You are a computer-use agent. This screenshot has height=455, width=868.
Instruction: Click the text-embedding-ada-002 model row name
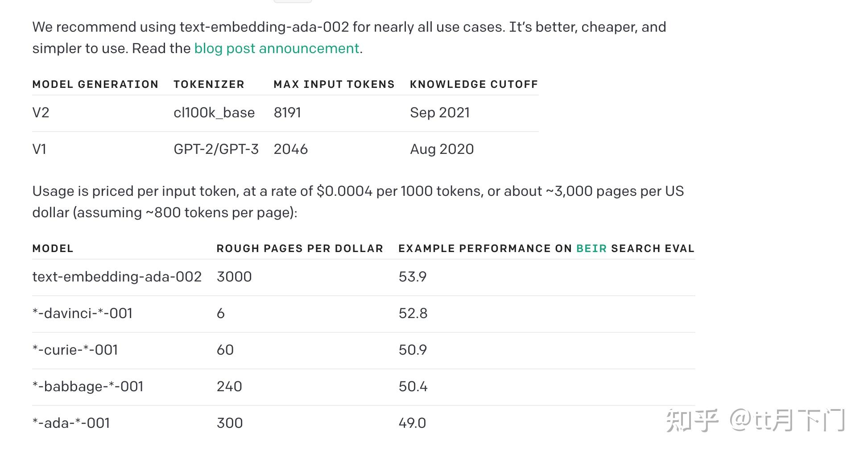pyautogui.click(x=117, y=277)
